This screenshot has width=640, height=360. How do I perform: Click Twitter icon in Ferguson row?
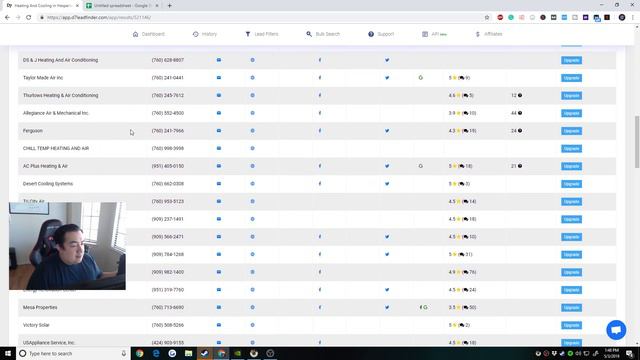(x=387, y=131)
